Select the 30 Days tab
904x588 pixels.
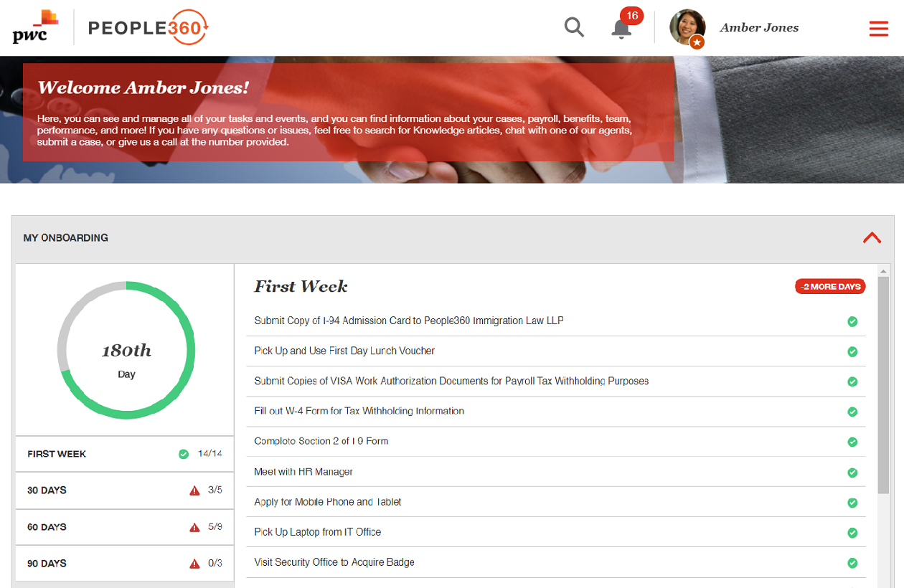pos(47,490)
